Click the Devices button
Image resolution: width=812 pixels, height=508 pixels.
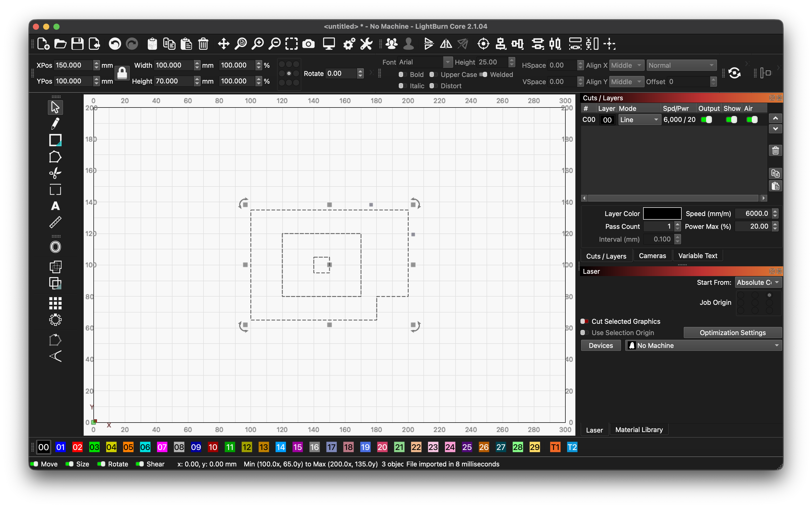click(x=601, y=345)
